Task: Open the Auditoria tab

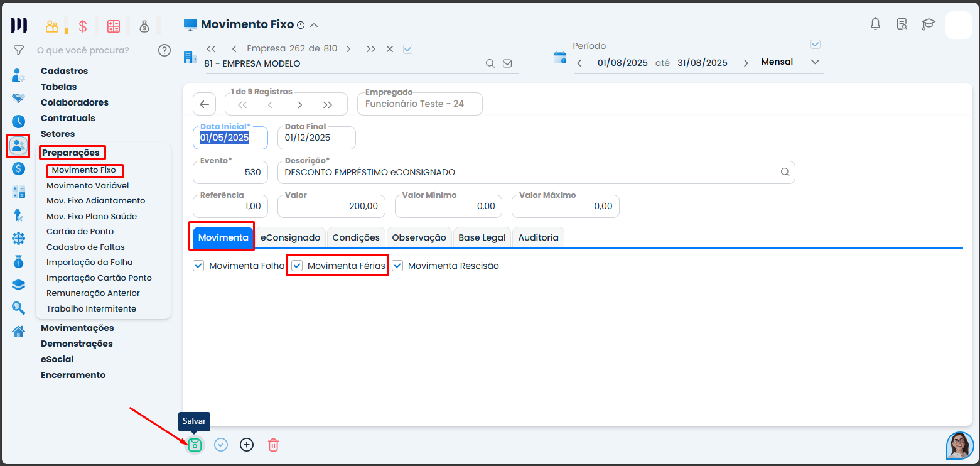Action: (x=538, y=237)
